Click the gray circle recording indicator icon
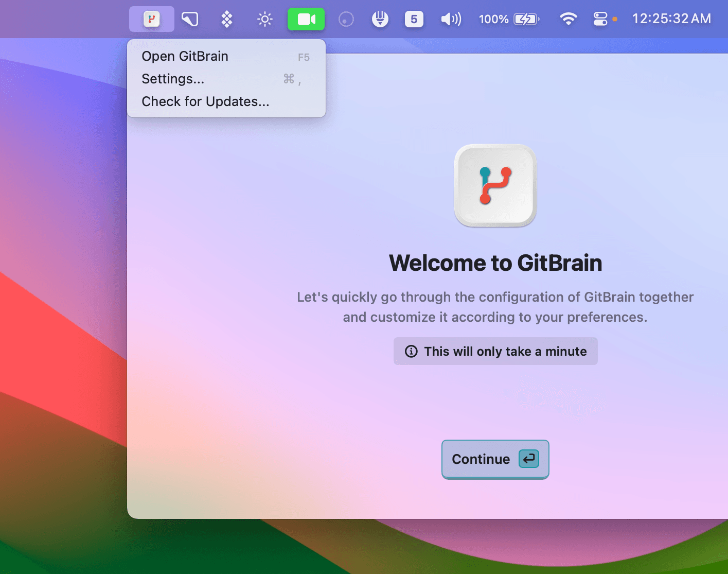This screenshot has width=728, height=574. 346,19
